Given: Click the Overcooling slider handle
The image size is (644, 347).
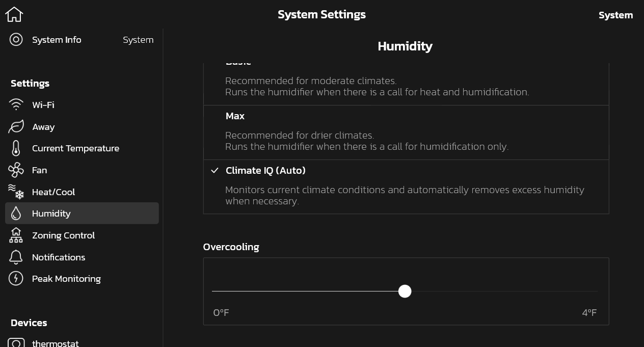Looking at the screenshot, I should [x=405, y=291].
